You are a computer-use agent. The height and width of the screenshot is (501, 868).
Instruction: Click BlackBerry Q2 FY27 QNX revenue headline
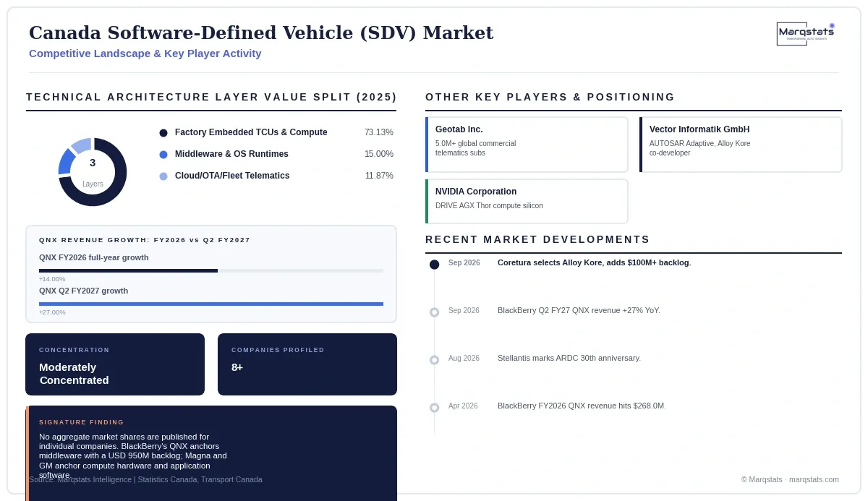(579, 310)
